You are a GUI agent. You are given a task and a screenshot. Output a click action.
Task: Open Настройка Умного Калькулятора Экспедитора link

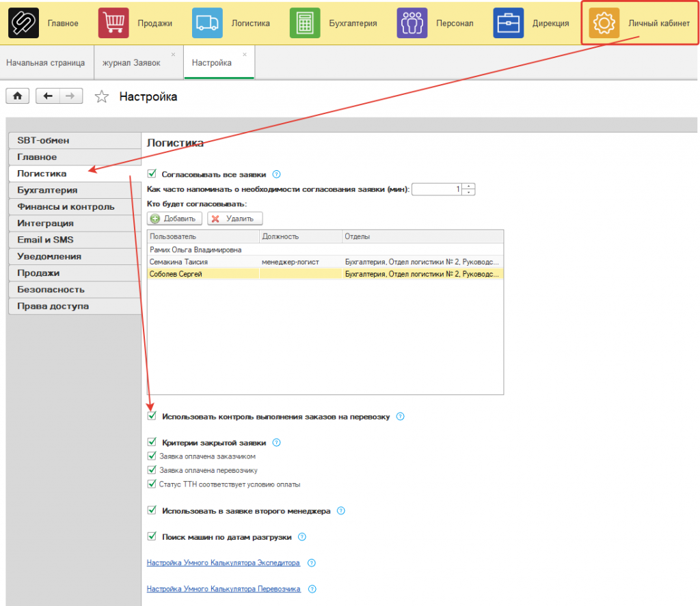[x=224, y=563]
